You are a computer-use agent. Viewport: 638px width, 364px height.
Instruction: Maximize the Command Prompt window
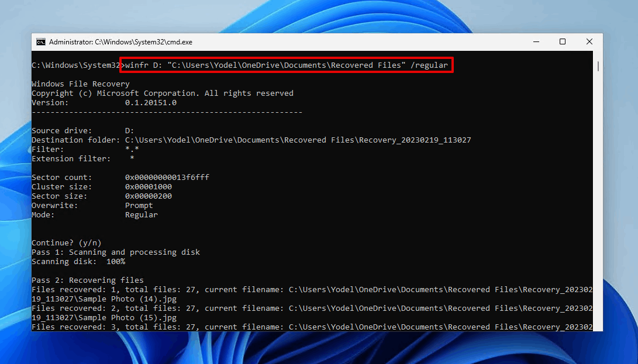pyautogui.click(x=563, y=42)
